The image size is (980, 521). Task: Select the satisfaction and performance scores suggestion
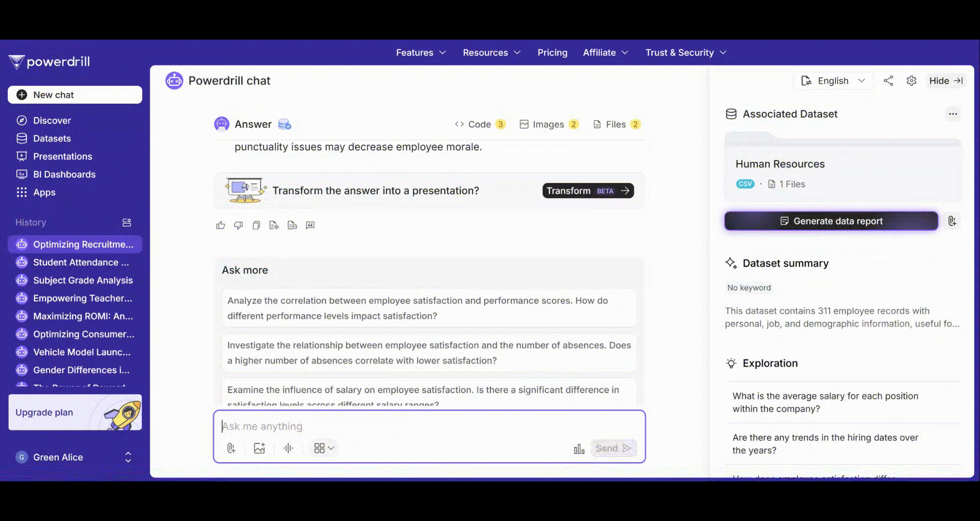point(429,308)
